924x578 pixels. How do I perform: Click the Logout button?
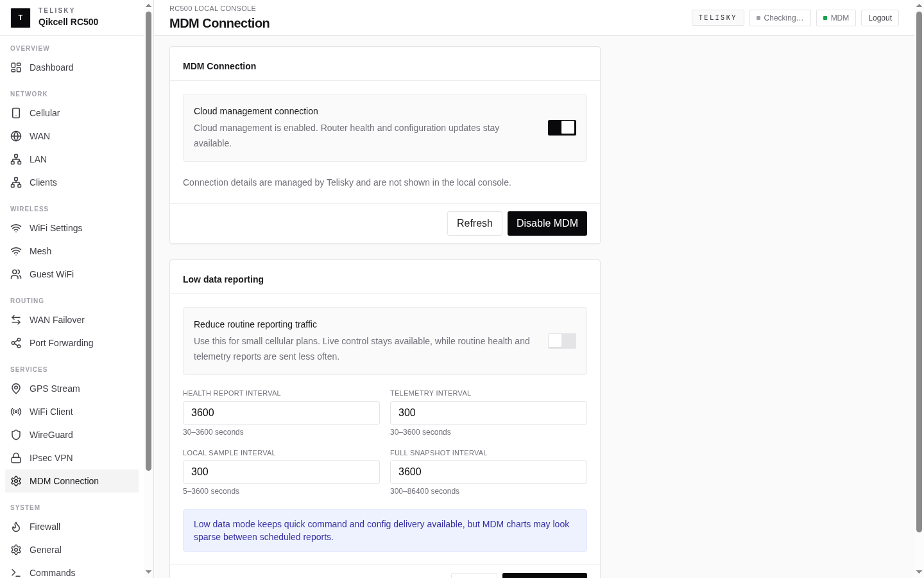click(880, 18)
